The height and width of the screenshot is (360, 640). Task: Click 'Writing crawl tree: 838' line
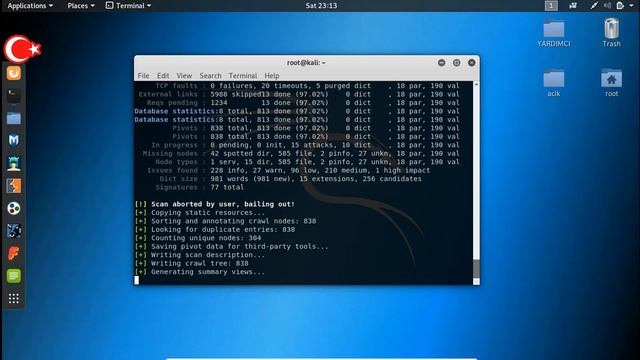tap(191, 263)
